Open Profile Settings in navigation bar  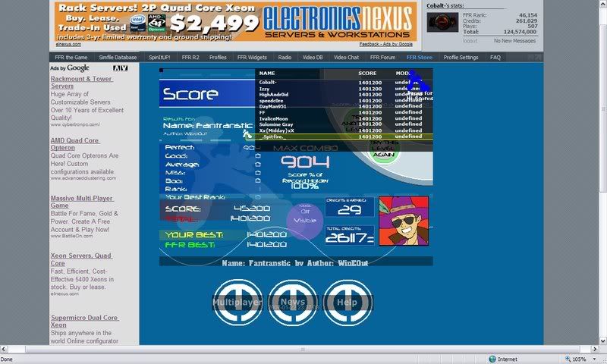point(461,57)
